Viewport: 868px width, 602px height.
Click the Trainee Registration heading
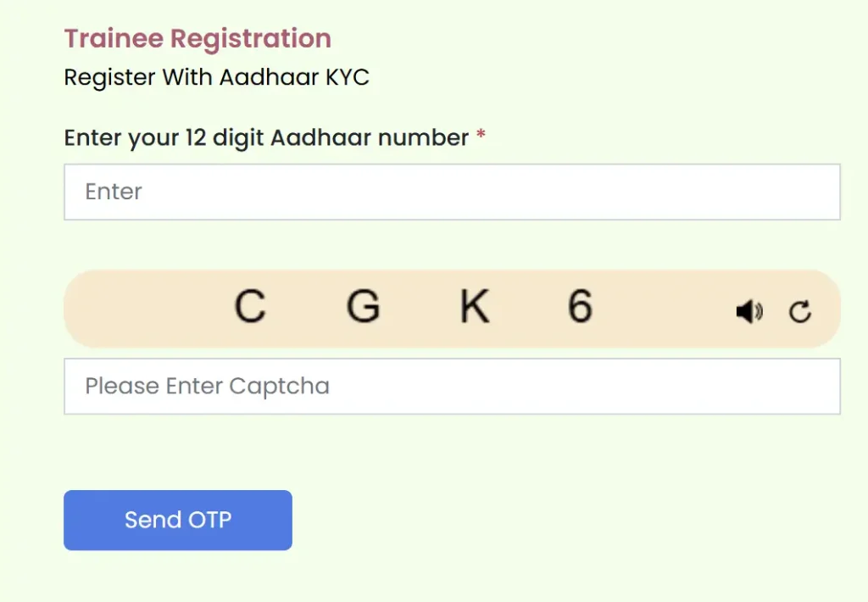tap(198, 39)
